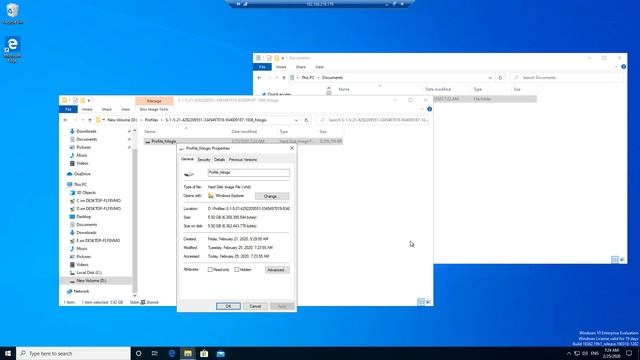
Task: Open the File tab in the front Explorer window
Action: click(68, 109)
